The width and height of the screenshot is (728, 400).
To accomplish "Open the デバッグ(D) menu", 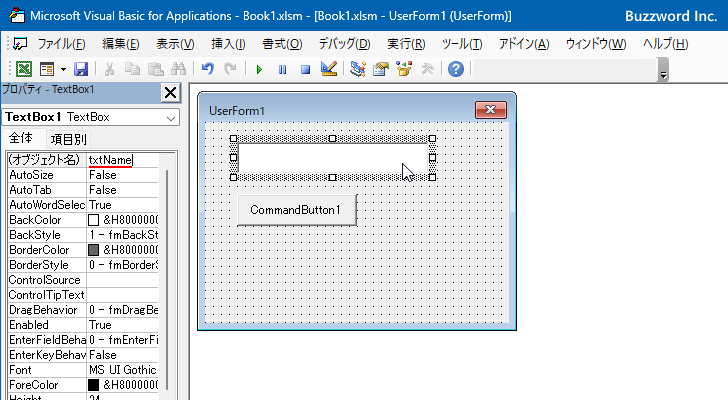I will [344, 44].
